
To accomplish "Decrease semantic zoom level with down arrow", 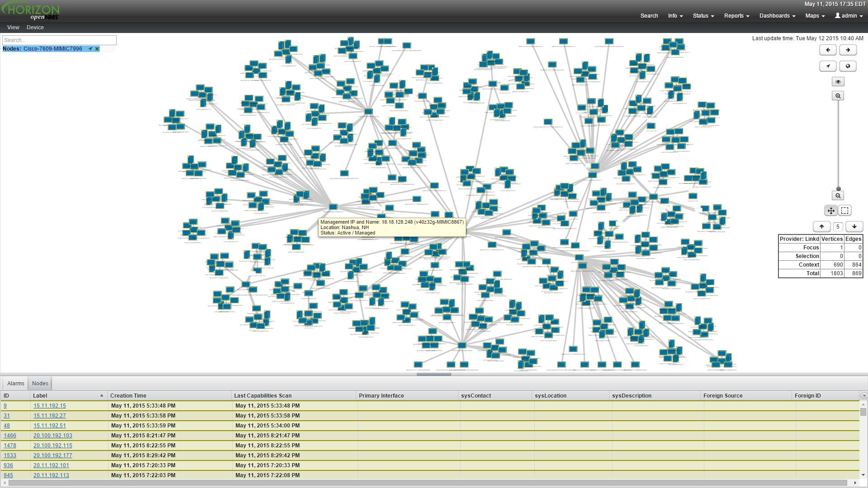I will click(854, 227).
